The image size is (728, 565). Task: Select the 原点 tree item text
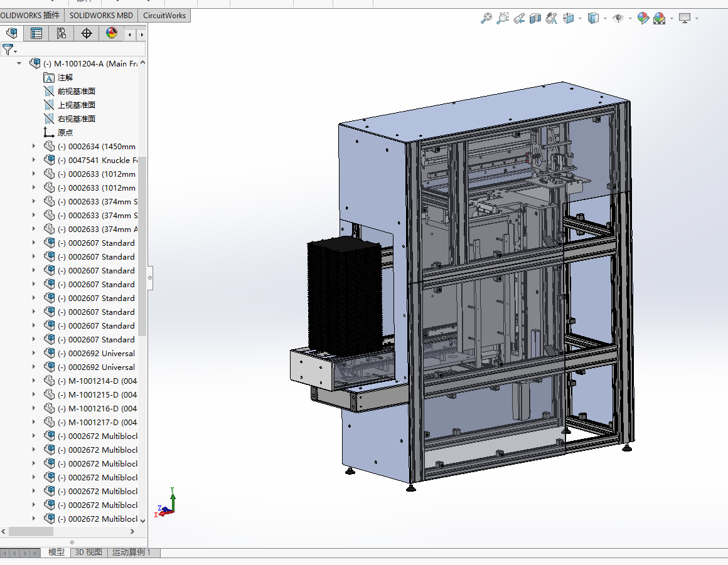(x=65, y=133)
